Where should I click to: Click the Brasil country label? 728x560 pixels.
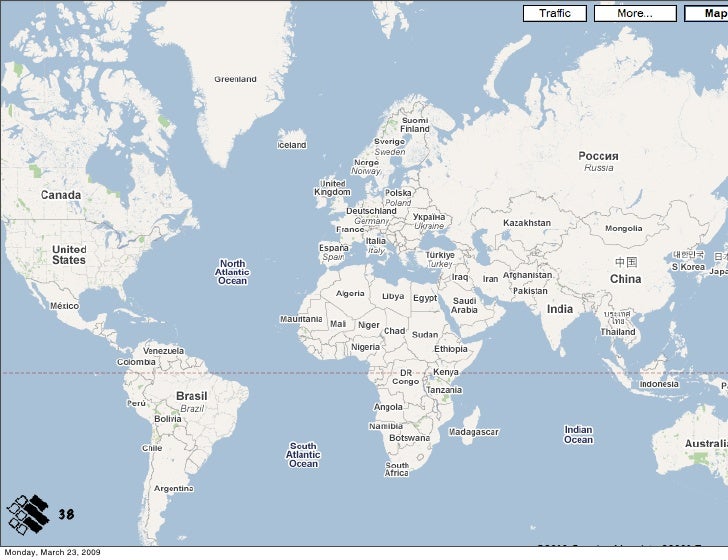pos(192,396)
